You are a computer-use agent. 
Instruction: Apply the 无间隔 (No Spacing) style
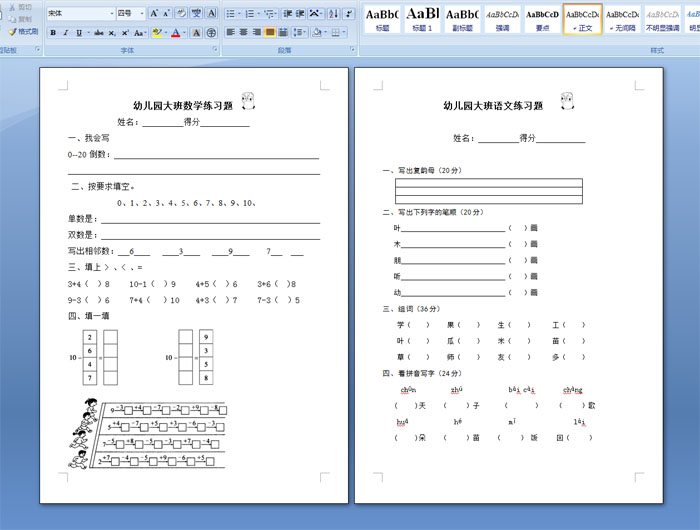623,19
